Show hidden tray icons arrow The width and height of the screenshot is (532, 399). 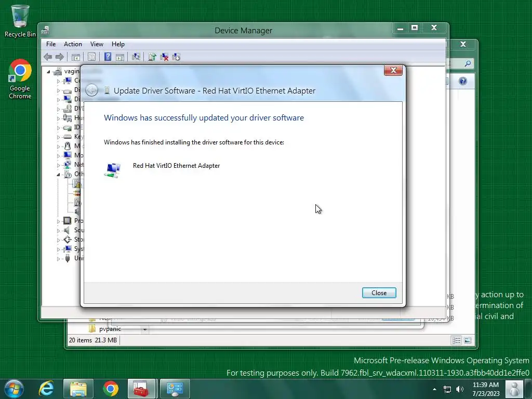click(x=434, y=389)
